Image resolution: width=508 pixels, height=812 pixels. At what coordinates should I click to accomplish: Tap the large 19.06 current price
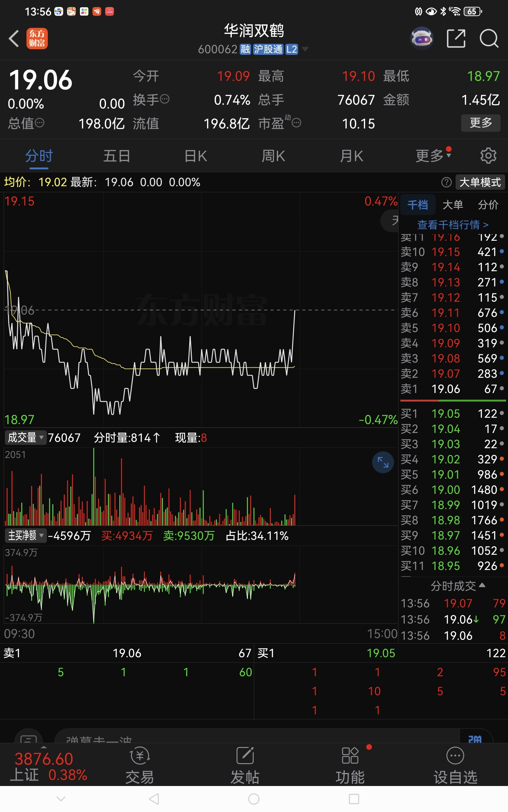coord(40,80)
